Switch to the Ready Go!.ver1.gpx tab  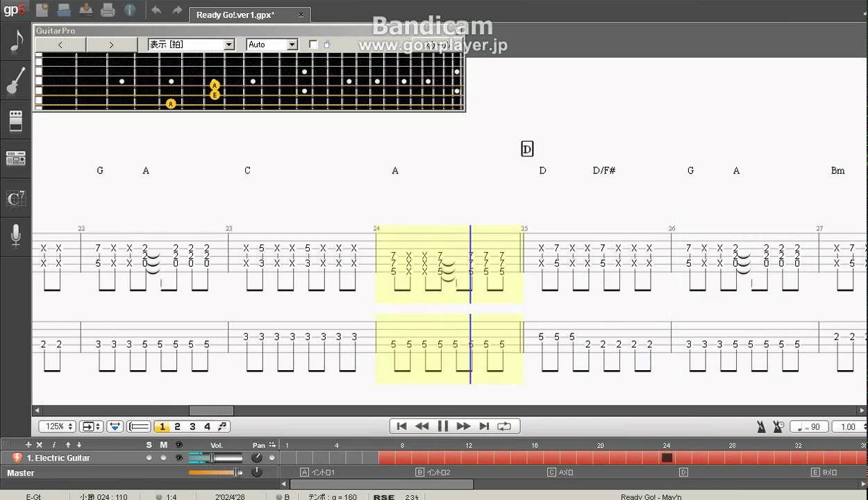235,15
